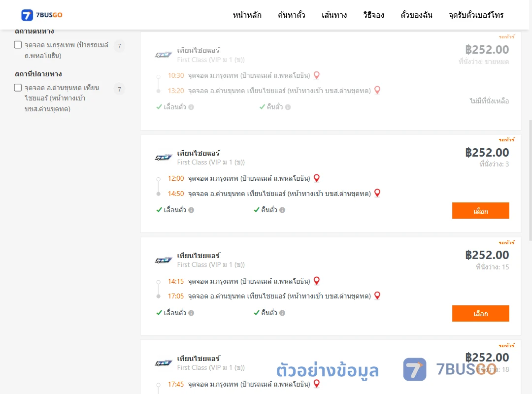Click เลื่อนตั๋ว info icon on 10:30 trip
The width and height of the screenshot is (532, 394).
(191, 107)
